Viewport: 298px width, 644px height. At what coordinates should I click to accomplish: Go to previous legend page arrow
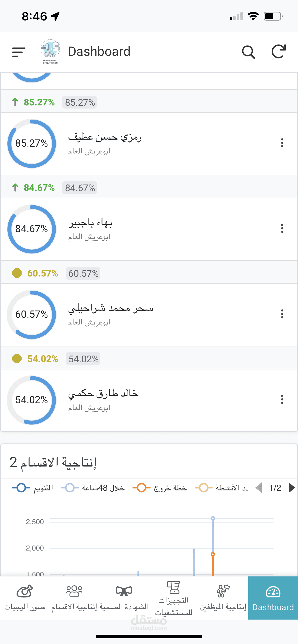pyautogui.click(x=259, y=488)
